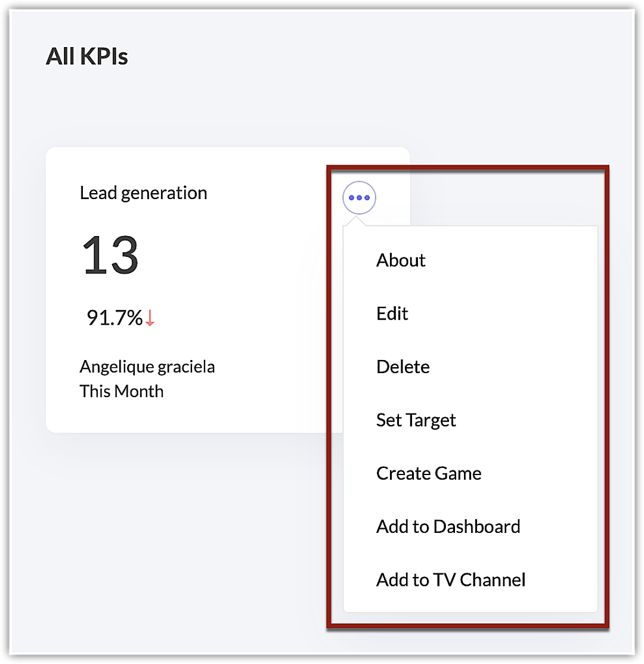Click blank space right of All KPIs heading
The width and height of the screenshot is (644, 664).
(x=358, y=57)
